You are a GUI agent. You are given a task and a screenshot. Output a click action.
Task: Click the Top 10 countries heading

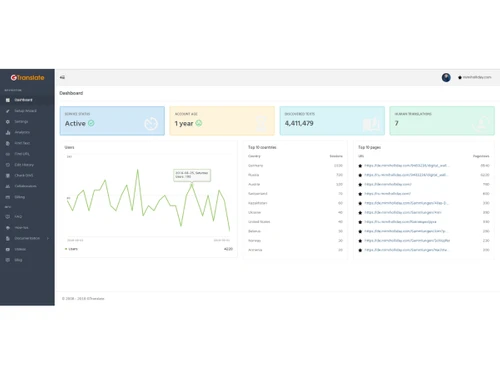[262, 147]
